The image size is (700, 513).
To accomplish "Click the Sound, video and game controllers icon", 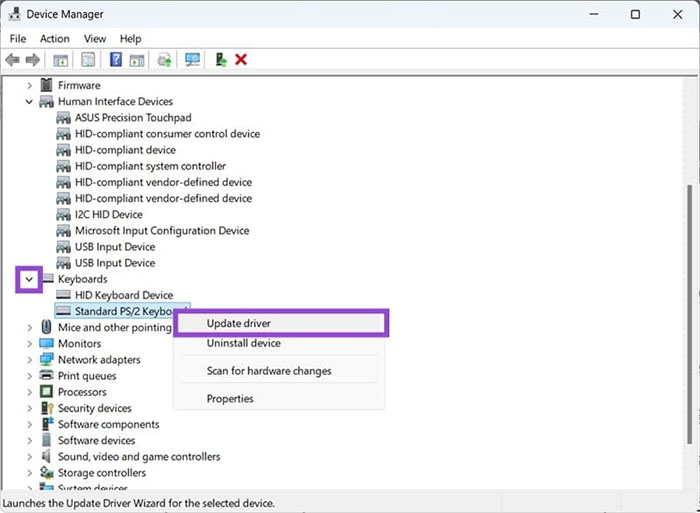I will pos(46,456).
